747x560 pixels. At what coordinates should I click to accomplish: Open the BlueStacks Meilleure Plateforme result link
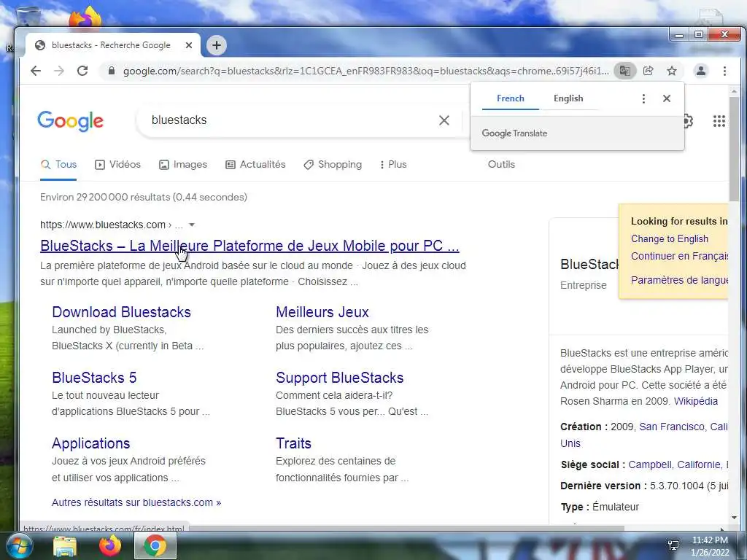tap(249, 246)
